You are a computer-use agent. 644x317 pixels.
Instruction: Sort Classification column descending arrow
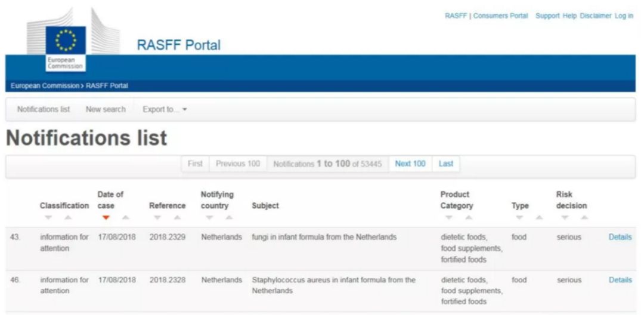point(49,217)
